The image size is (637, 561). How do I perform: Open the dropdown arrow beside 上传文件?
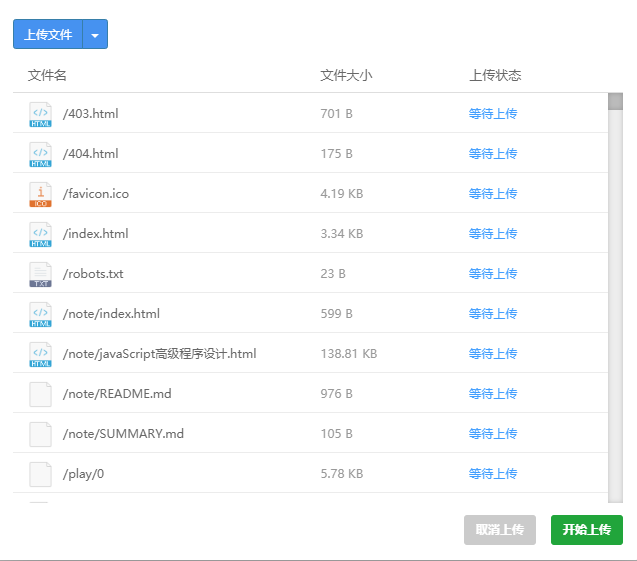(x=95, y=34)
